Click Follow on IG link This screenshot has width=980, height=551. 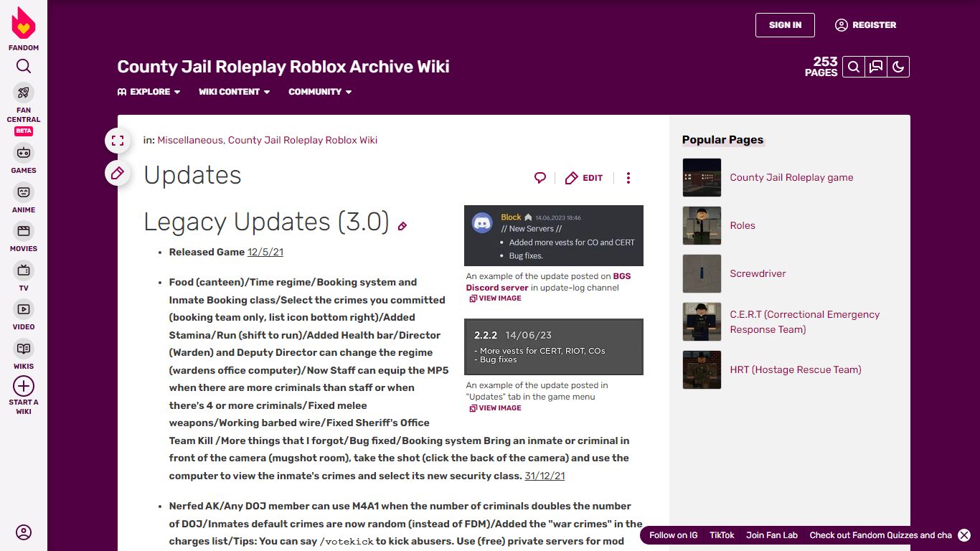click(x=674, y=535)
